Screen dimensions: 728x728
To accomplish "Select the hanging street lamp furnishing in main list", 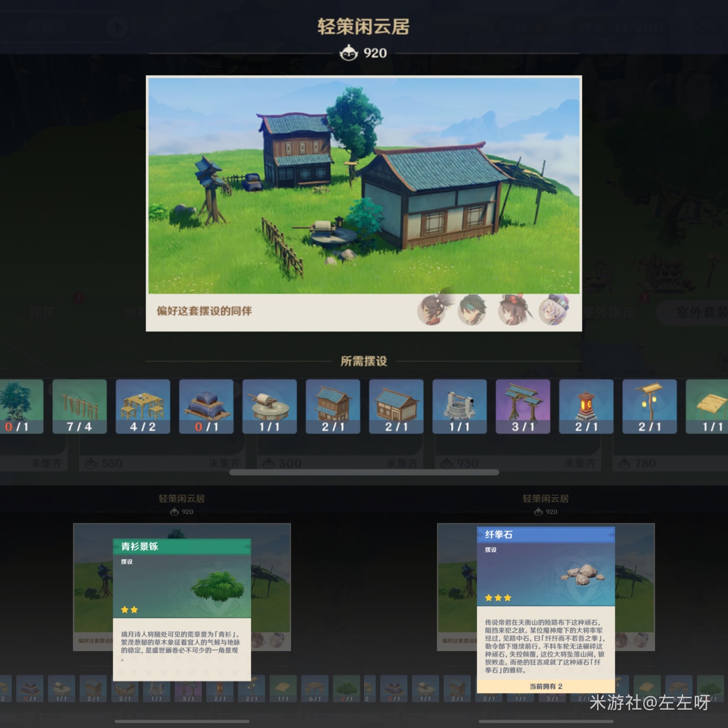I will click(649, 406).
